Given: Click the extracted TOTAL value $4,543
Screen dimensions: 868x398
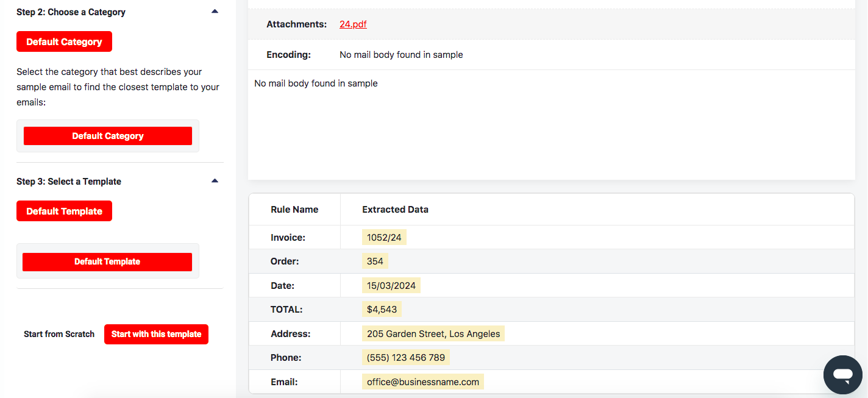Looking at the screenshot, I should pos(381,309).
